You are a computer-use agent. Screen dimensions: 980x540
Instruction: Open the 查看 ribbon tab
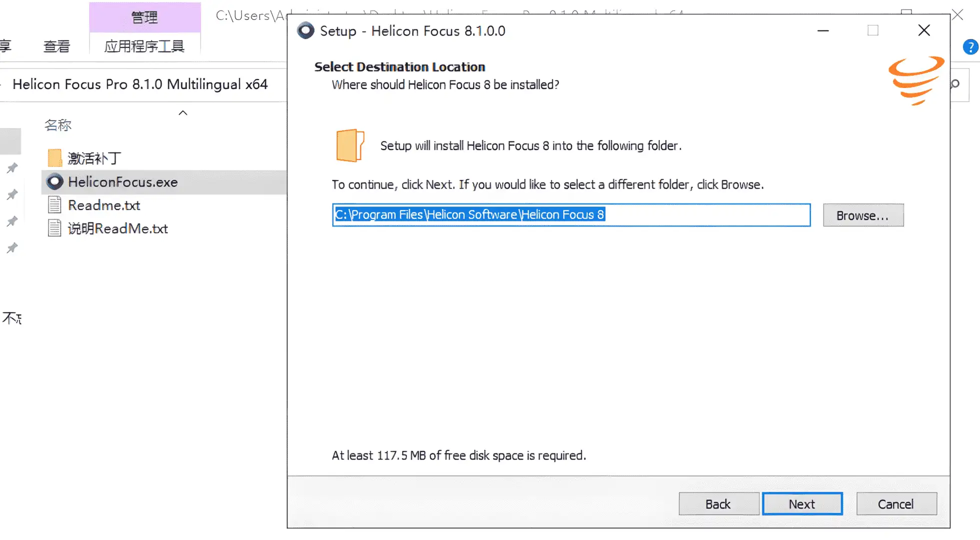click(57, 46)
